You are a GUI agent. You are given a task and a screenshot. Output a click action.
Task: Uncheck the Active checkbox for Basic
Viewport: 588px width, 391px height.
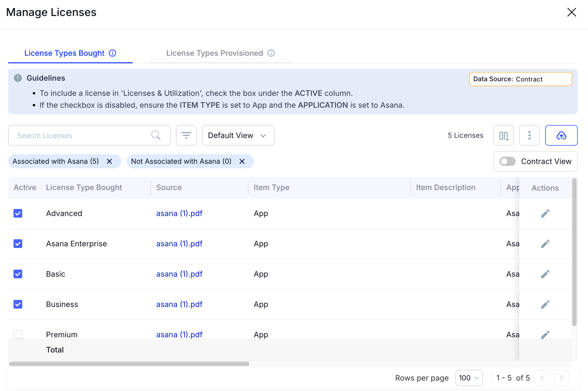(18, 274)
